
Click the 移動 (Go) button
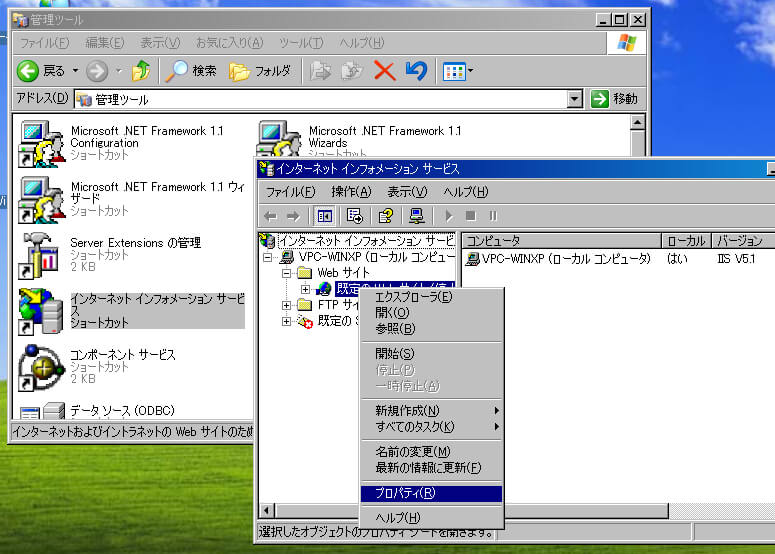click(x=614, y=99)
